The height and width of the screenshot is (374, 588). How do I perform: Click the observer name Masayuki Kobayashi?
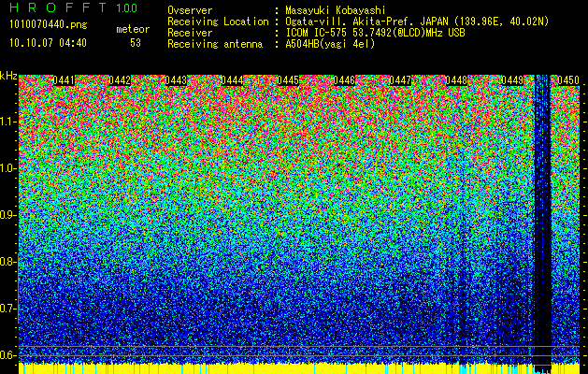coord(336,10)
